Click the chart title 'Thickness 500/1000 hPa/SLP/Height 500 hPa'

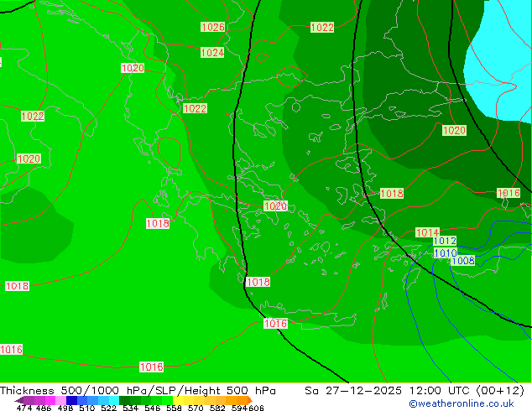coord(138,391)
